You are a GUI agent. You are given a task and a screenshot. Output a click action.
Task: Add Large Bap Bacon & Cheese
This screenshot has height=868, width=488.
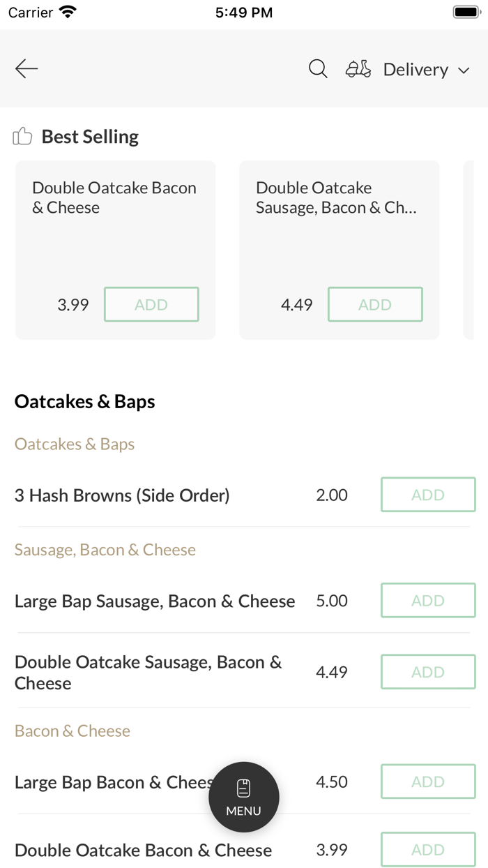tap(427, 781)
